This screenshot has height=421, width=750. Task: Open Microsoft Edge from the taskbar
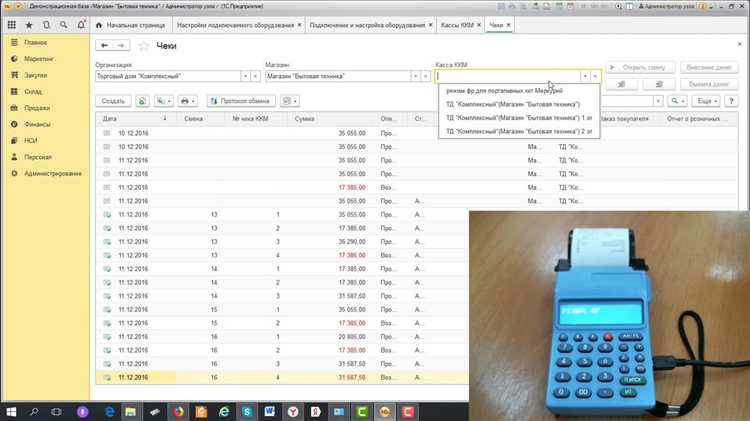point(110,411)
